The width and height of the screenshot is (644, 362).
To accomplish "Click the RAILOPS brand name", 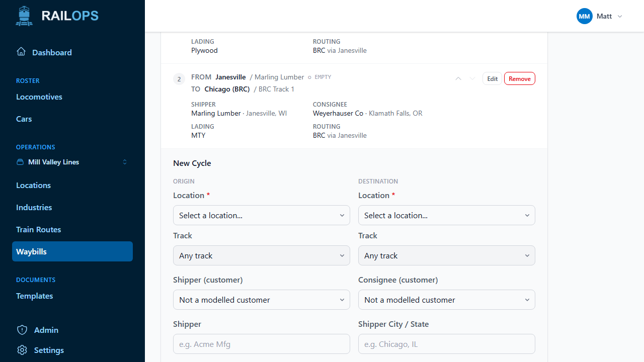I will click(x=70, y=16).
